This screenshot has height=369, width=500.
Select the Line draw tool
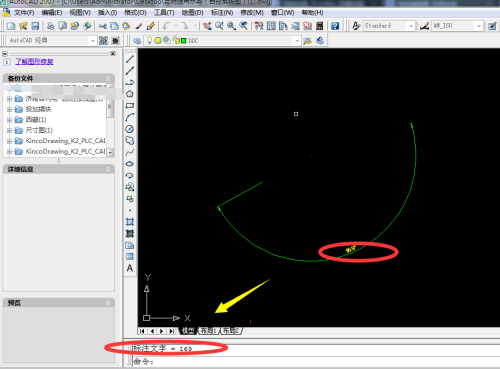(x=130, y=59)
